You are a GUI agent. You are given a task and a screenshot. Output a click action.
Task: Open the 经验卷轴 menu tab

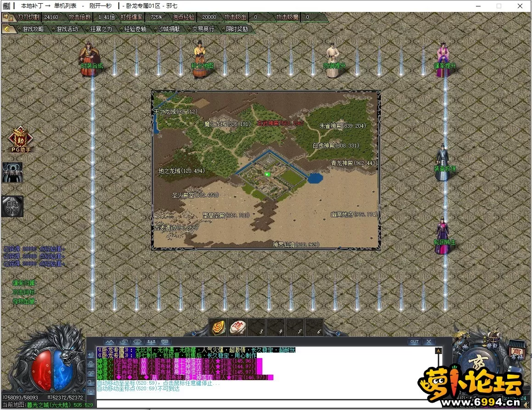pos(135,29)
